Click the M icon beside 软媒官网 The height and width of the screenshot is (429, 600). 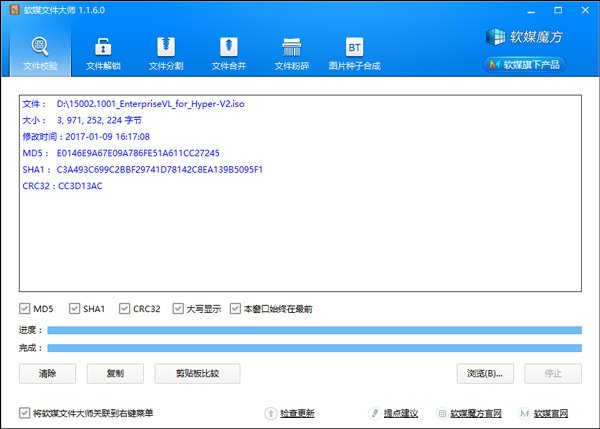click(x=525, y=413)
